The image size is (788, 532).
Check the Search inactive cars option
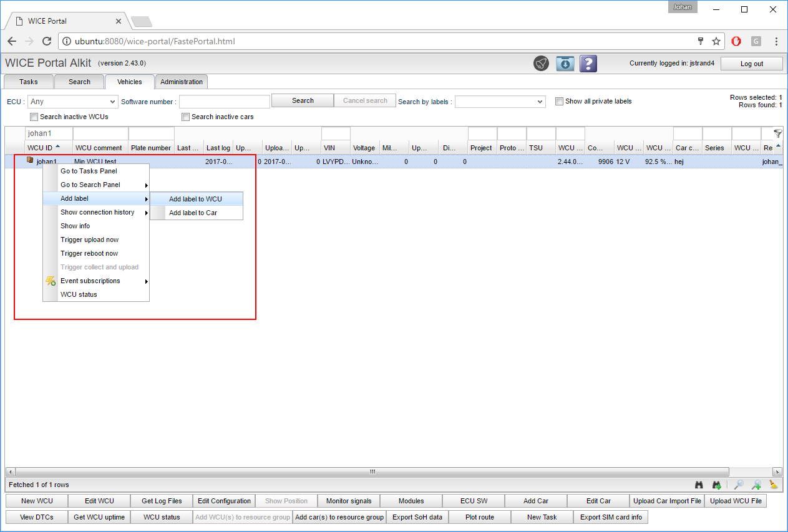point(185,117)
